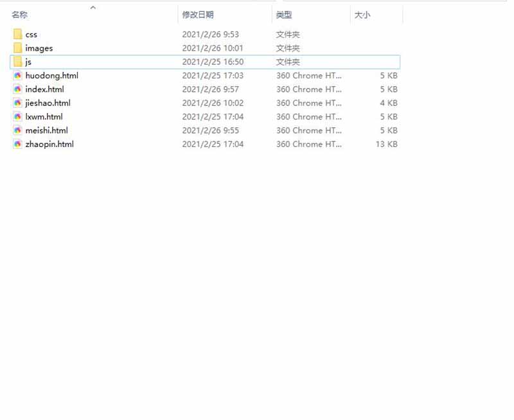Toggle sort direction arrow above 名称

click(93, 8)
